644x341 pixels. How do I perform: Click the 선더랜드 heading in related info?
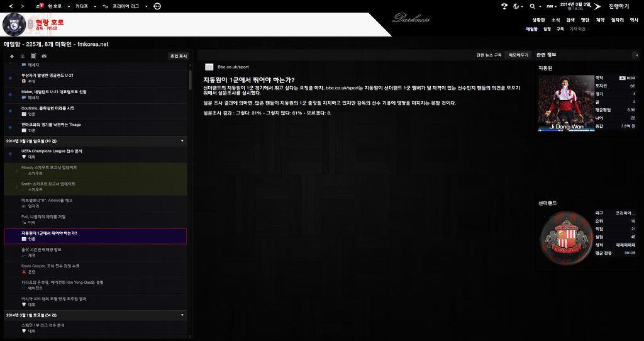click(548, 203)
